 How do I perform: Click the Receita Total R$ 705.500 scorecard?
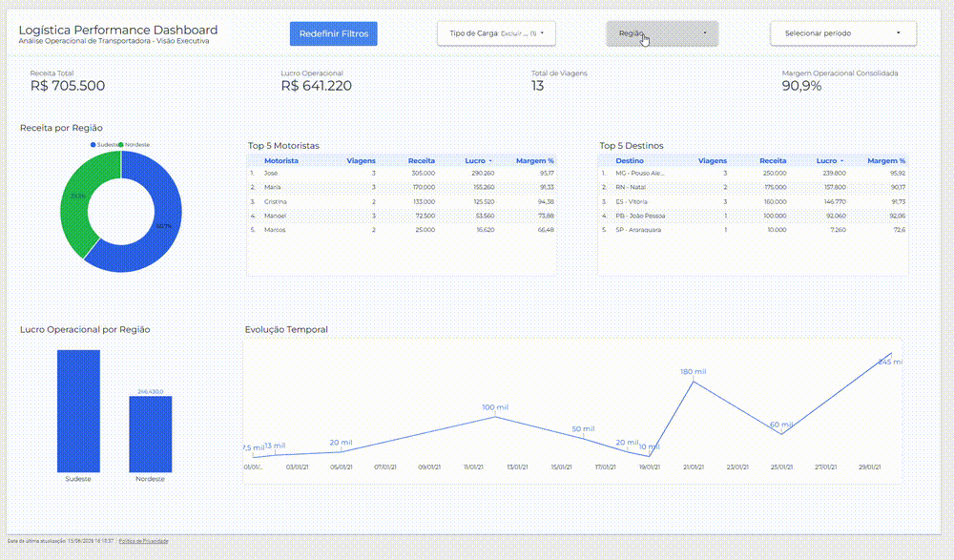[68, 81]
